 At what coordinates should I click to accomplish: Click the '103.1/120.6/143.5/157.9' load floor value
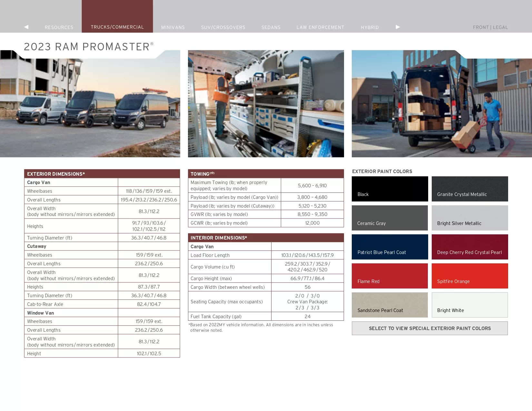point(308,255)
